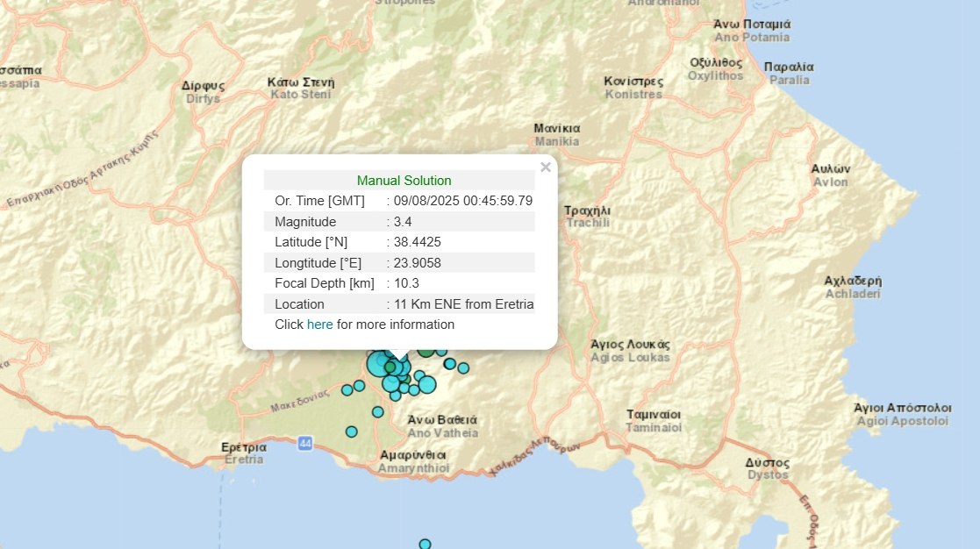Screen dimensions: 980x549
Task: Click the Focal Depth 10.3 row
Action: click(x=399, y=283)
